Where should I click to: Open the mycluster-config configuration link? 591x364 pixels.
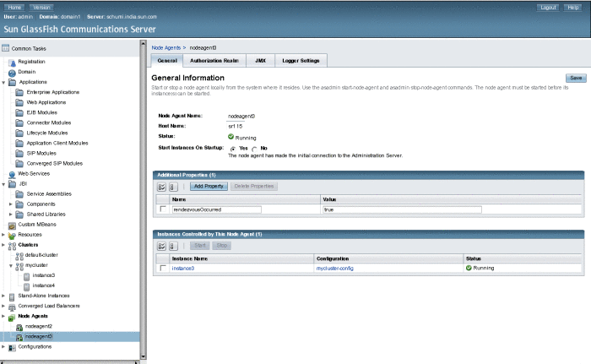(x=334, y=269)
